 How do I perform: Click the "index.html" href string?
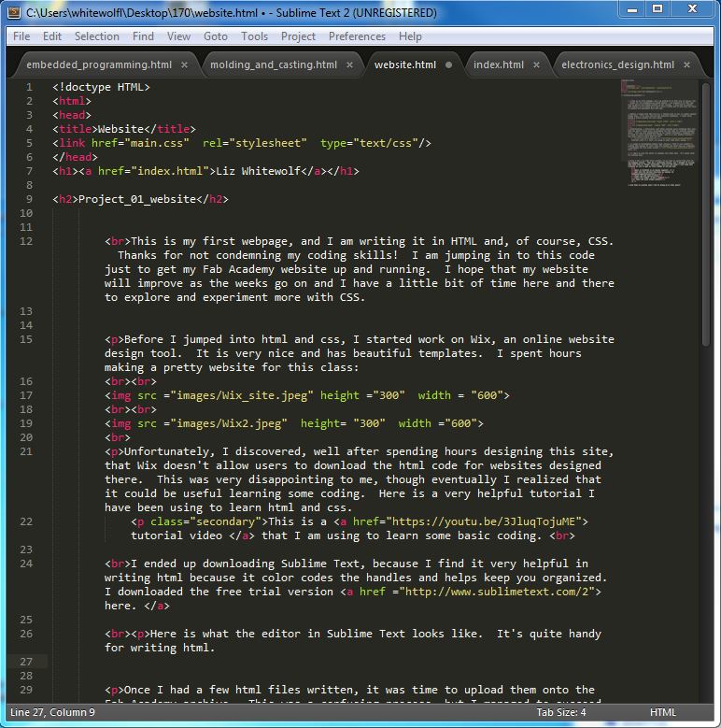[x=170, y=171]
